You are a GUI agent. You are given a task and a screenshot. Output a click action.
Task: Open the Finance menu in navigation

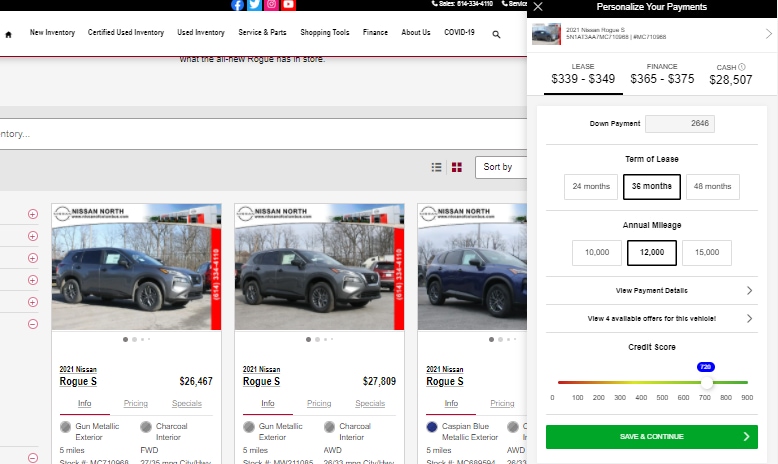(x=375, y=32)
